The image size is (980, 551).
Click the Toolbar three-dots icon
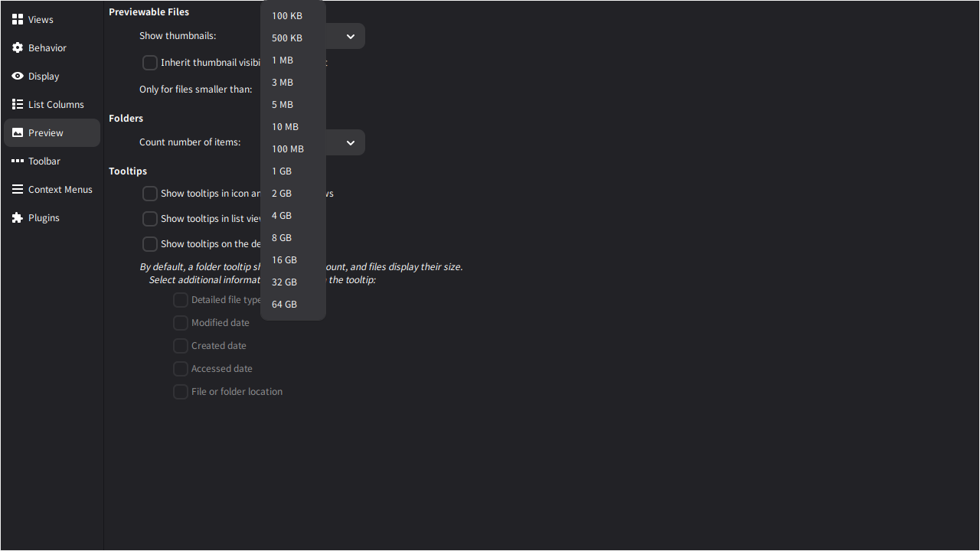tap(18, 161)
